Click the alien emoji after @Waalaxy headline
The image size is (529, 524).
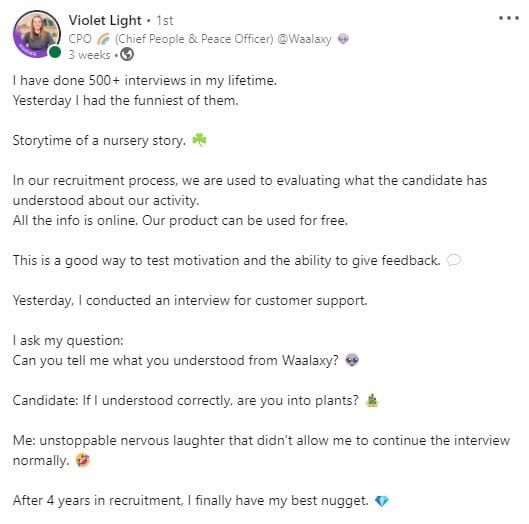(343, 39)
